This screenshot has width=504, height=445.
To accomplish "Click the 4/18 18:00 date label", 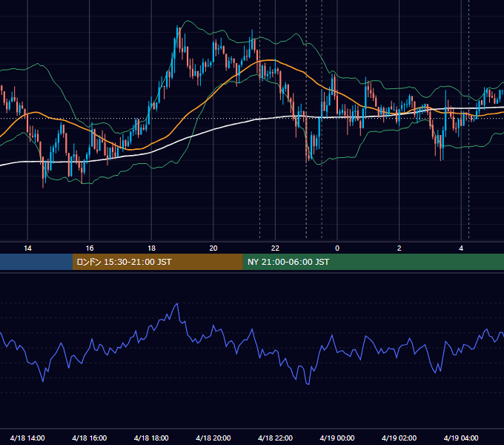I will pos(151,438).
